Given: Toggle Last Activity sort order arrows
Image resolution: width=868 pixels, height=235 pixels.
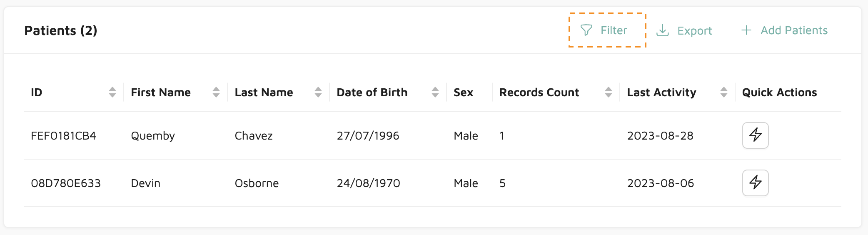Looking at the screenshot, I should coord(724,92).
